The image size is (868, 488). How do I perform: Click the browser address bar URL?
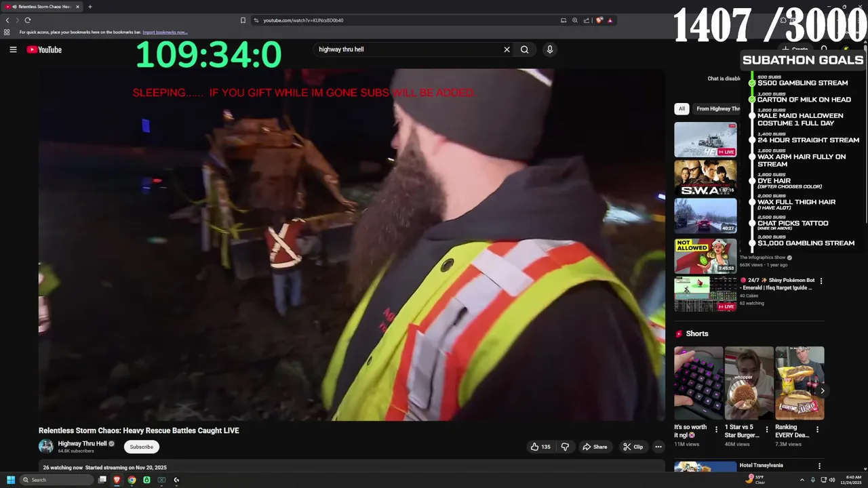(x=303, y=20)
